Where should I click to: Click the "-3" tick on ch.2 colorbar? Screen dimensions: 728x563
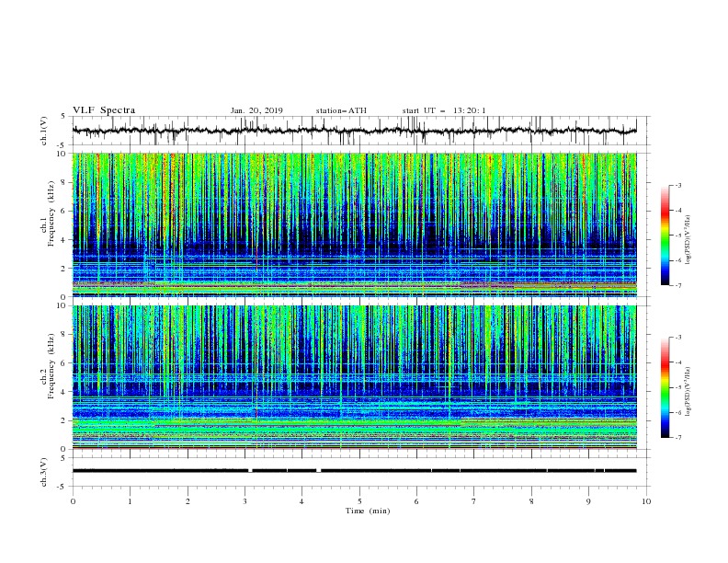[677, 338]
